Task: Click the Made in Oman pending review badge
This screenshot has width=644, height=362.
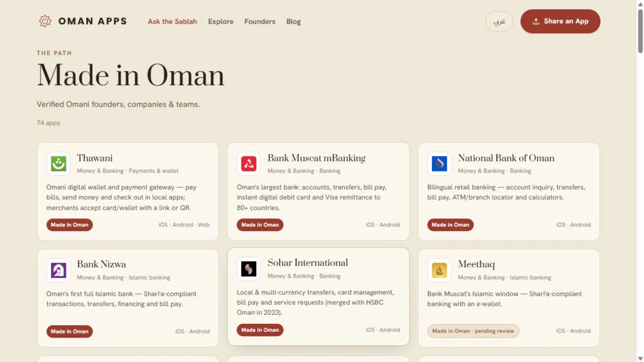Action: (x=473, y=331)
